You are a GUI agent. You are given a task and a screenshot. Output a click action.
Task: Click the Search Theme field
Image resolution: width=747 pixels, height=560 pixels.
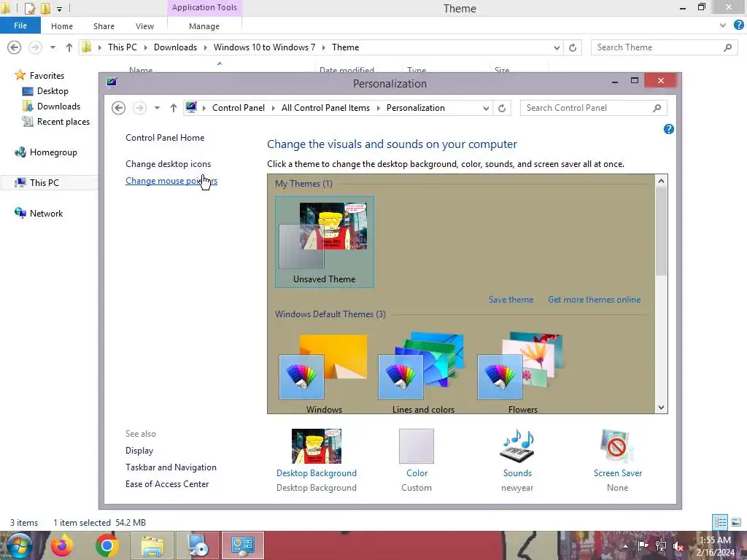pyautogui.click(x=665, y=47)
